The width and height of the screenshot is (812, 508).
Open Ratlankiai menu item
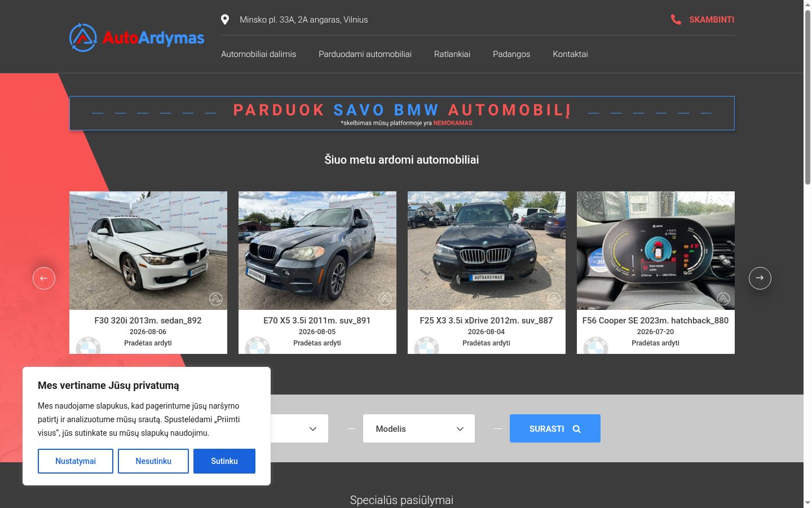(x=452, y=54)
